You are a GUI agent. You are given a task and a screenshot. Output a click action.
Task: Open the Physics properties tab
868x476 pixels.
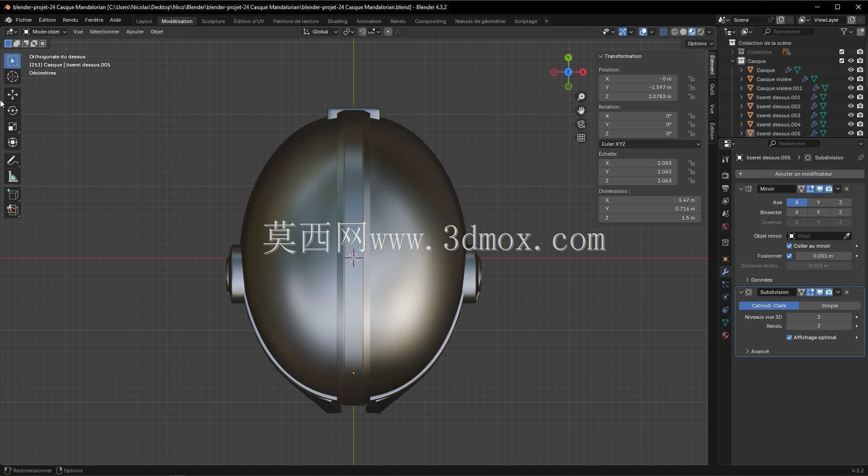[725, 297]
